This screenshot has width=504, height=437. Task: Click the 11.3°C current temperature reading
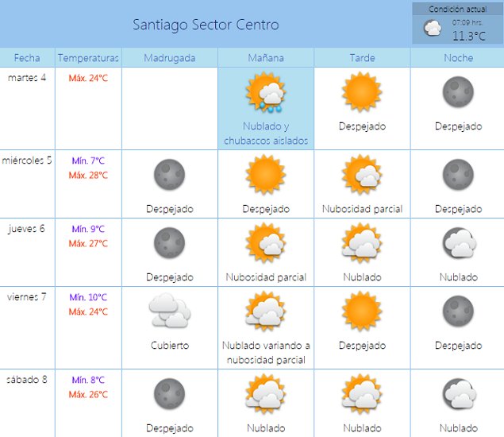point(468,36)
